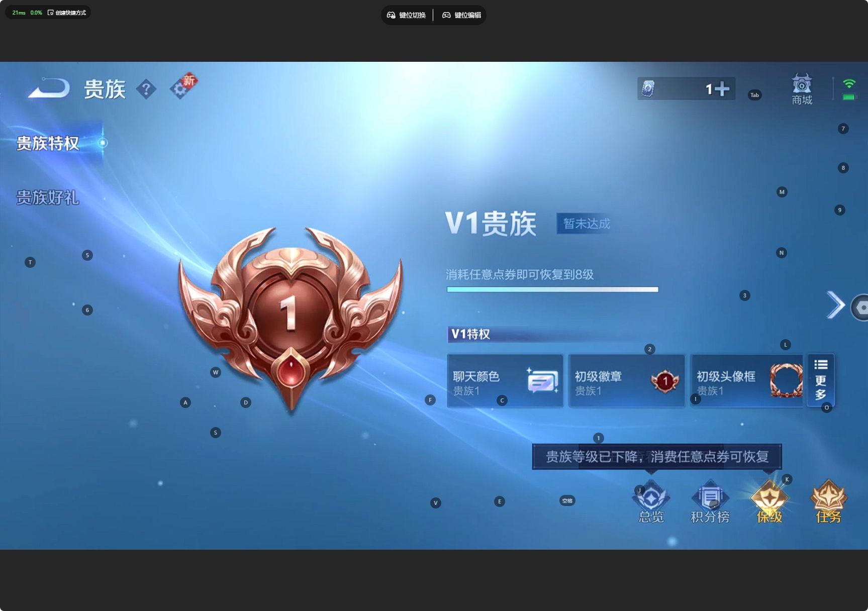Select the 聊天颜色 privilege card
This screenshot has height=611, width=868.
[x=505, y=380]
